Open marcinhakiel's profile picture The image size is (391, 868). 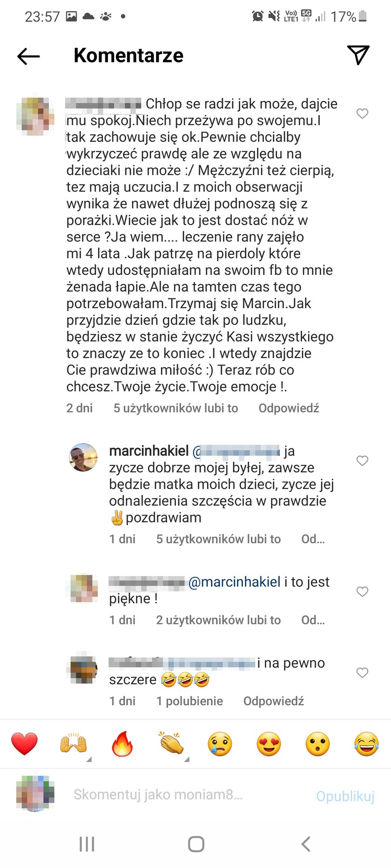point(83,457)
